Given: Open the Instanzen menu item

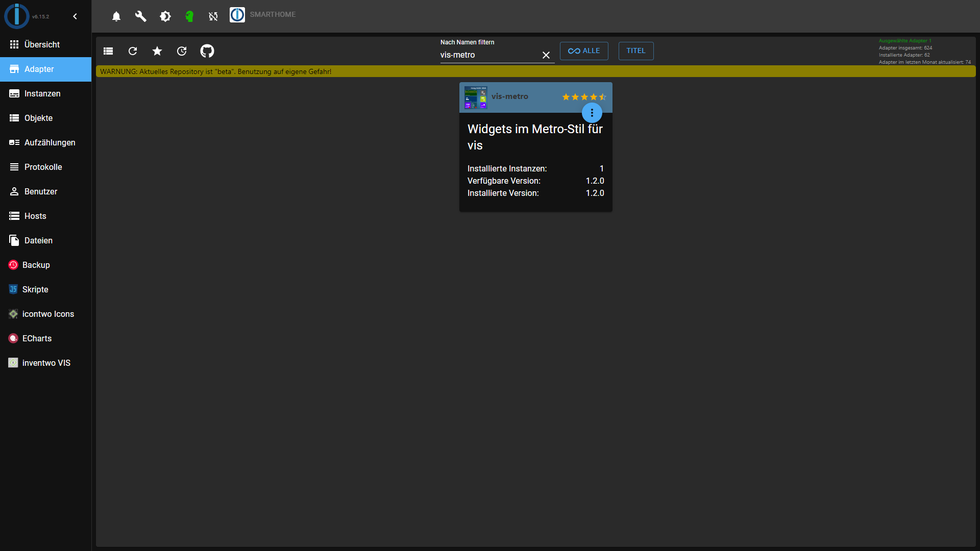Looking at the screenshot, I should tap(42, 93).
